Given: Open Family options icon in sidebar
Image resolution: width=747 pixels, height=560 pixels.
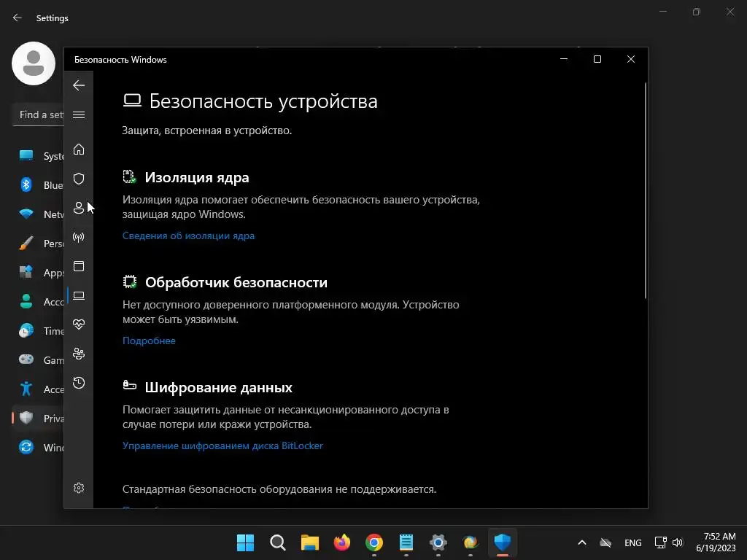Looking at the screenshot, I should coord(79,354).
